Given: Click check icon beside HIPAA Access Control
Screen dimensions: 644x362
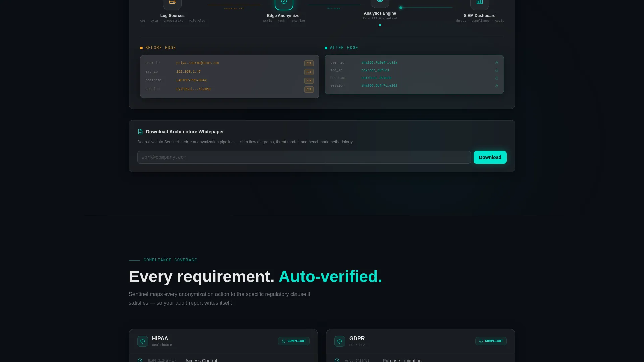Looking at the screenshot, I should (x=140, y=360).
